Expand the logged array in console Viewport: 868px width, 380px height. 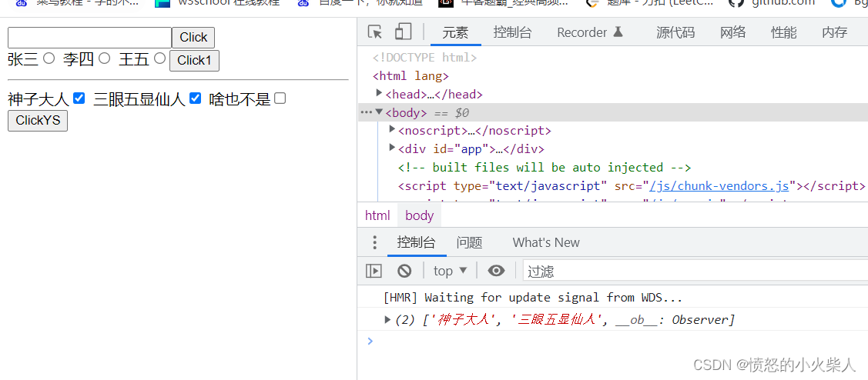tap(387, 319)
